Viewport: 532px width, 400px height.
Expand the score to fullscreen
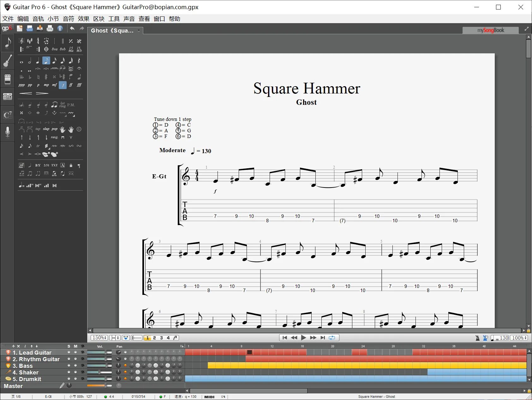(x=526, y=29)
